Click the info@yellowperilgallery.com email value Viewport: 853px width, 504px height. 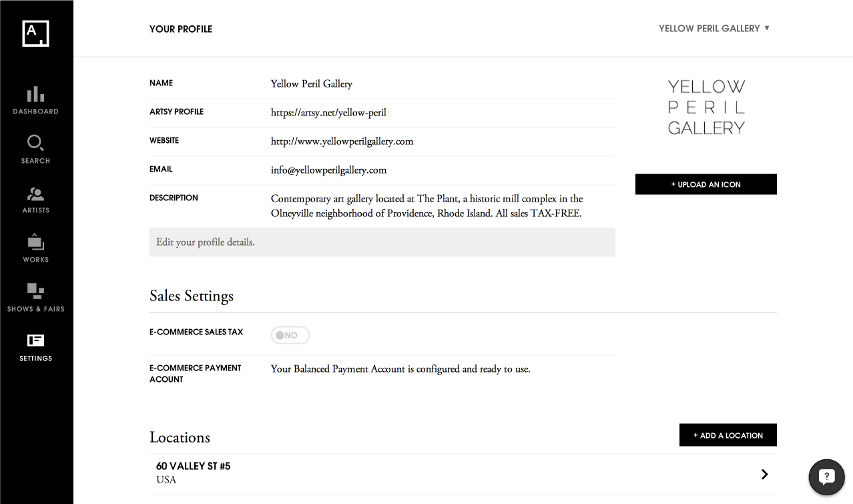[x=328, y=170]
